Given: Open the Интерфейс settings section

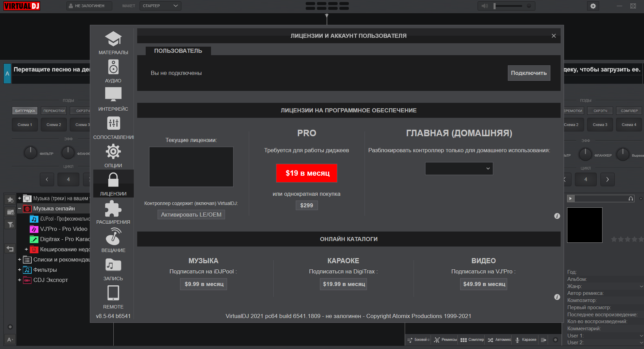Looking at the screenshot, I should [113, 99].
